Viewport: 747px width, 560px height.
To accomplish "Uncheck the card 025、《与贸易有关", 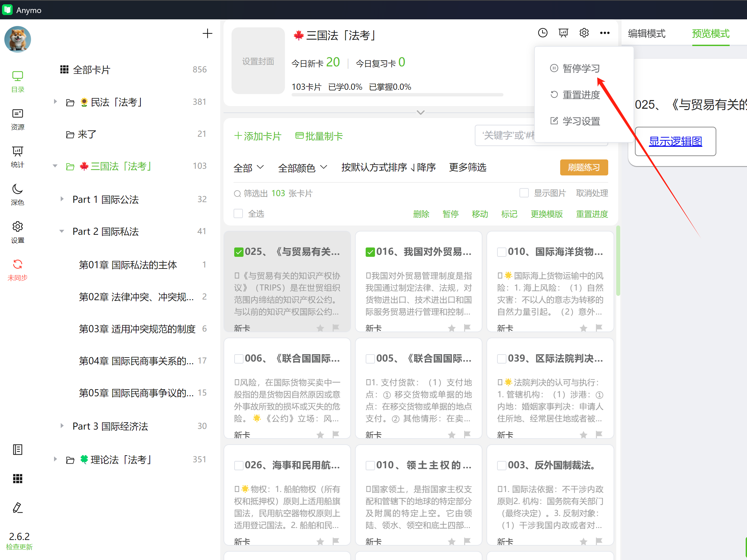I will click(239, 252).
